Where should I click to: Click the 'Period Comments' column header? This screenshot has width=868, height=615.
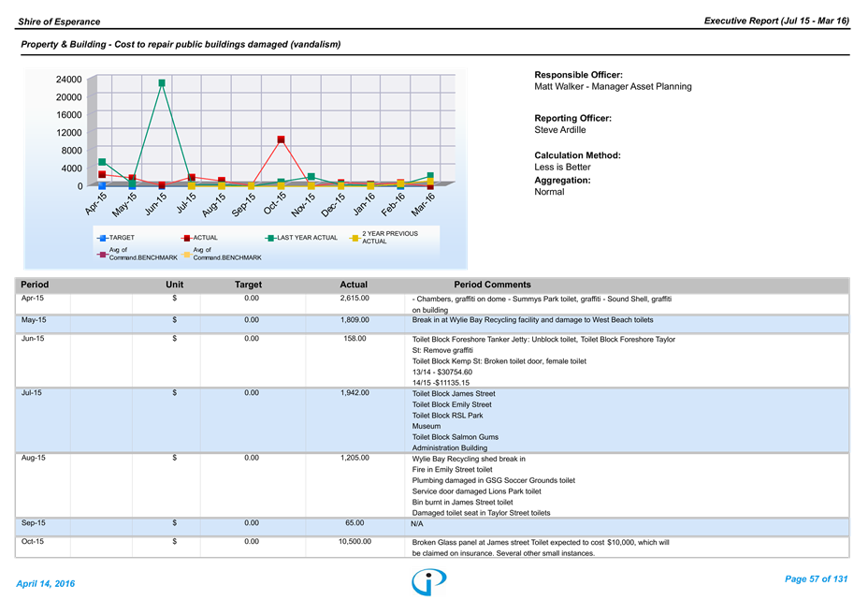pyautogui.click(x=492, y=285)
